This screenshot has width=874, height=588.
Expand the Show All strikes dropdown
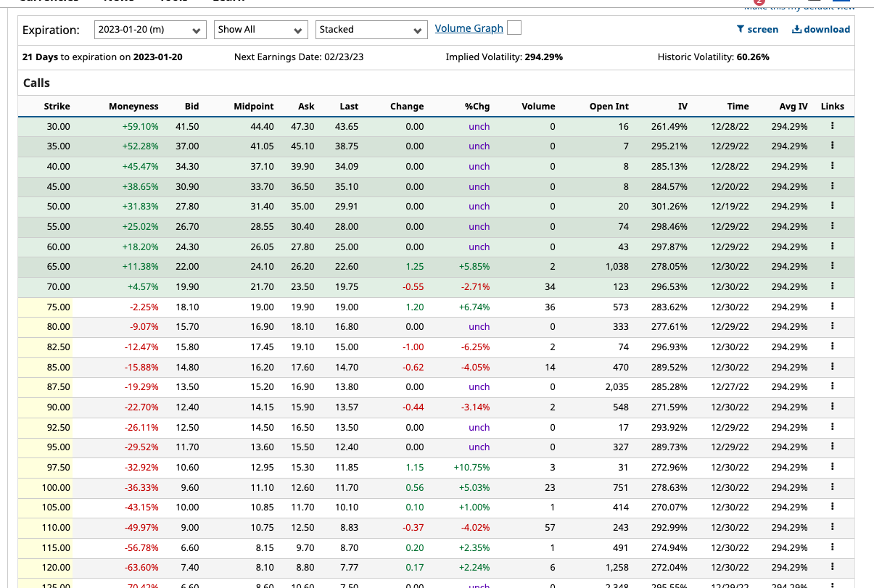click(261, 30)
